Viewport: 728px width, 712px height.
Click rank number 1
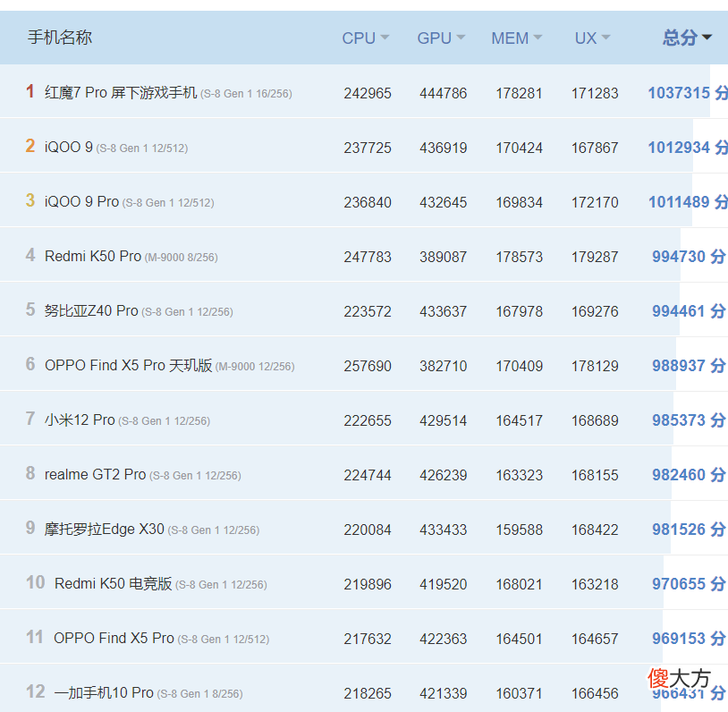[x=30, y=91]
